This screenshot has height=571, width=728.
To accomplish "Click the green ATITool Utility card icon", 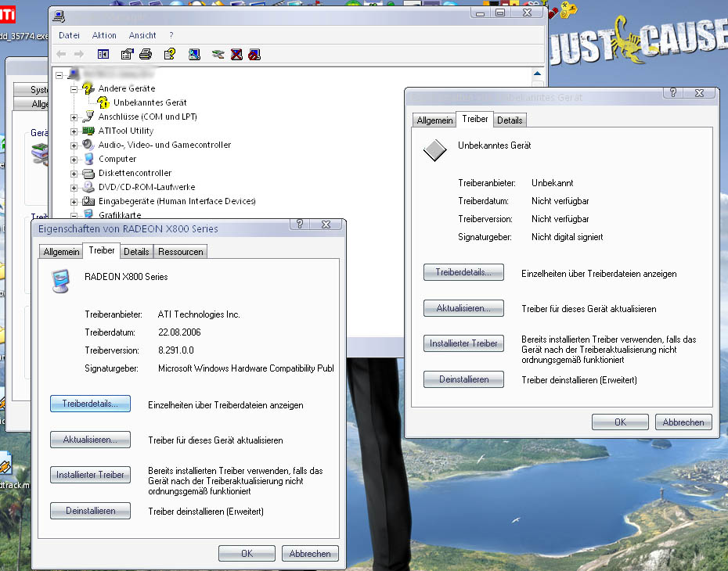I will (88, 131).
